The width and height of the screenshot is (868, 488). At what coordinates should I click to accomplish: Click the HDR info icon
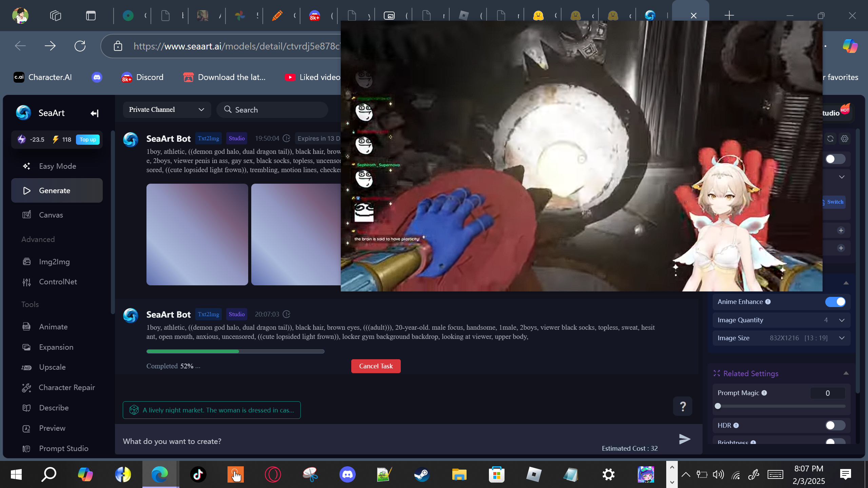736,425
